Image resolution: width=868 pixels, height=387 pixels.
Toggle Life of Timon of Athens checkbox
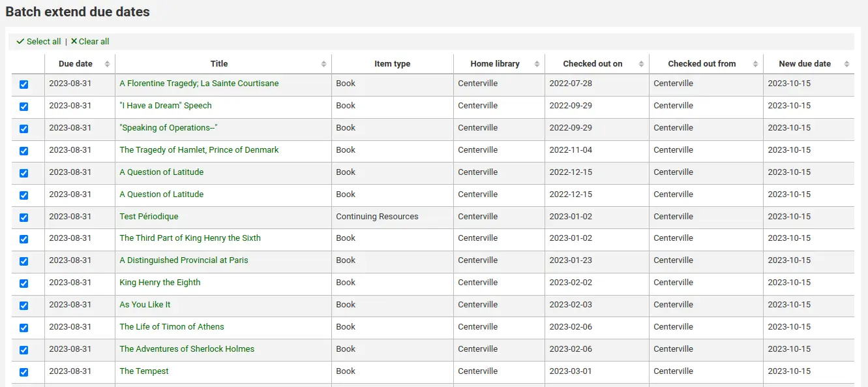(x=24, y=328)
